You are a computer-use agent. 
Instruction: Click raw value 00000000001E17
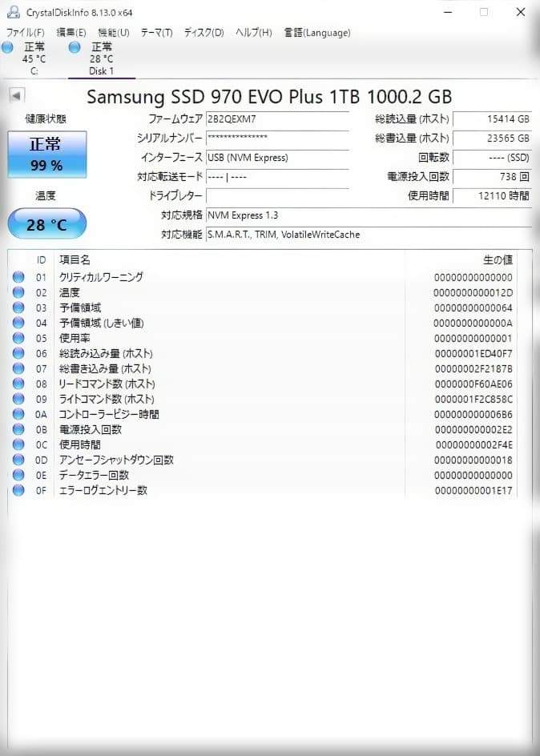(474, 491)
